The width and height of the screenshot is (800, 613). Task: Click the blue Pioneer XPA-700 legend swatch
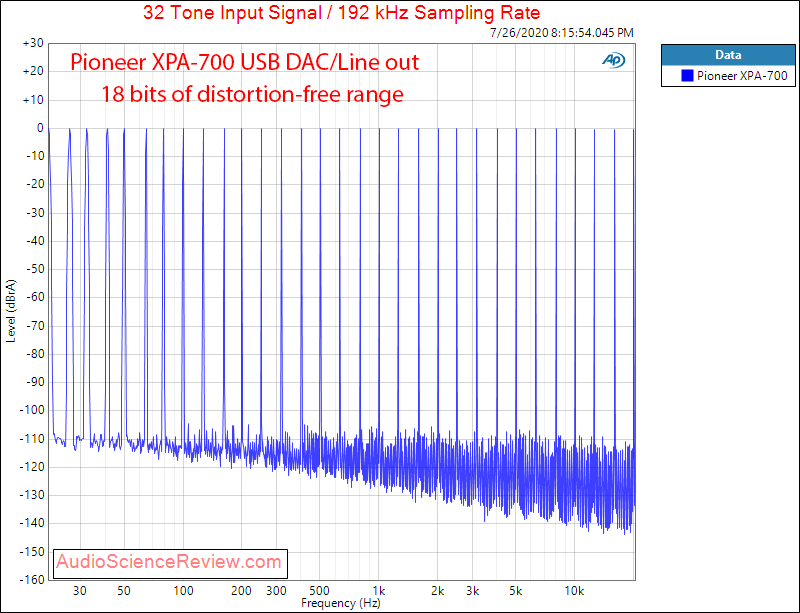click(x=687, y=76)
